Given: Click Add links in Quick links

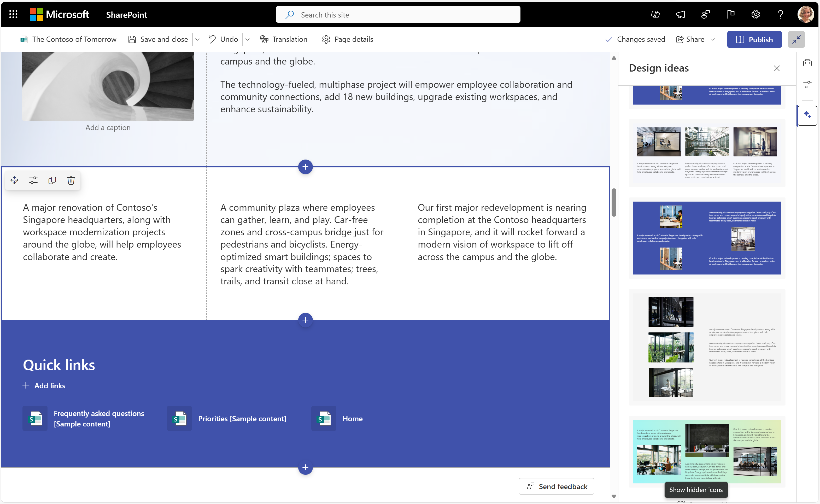Looking at the screenshot, I should 43,385.
